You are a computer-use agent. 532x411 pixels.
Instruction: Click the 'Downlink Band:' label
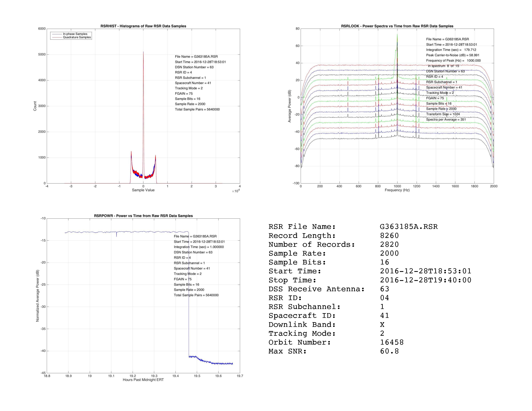tap(302, 325)
